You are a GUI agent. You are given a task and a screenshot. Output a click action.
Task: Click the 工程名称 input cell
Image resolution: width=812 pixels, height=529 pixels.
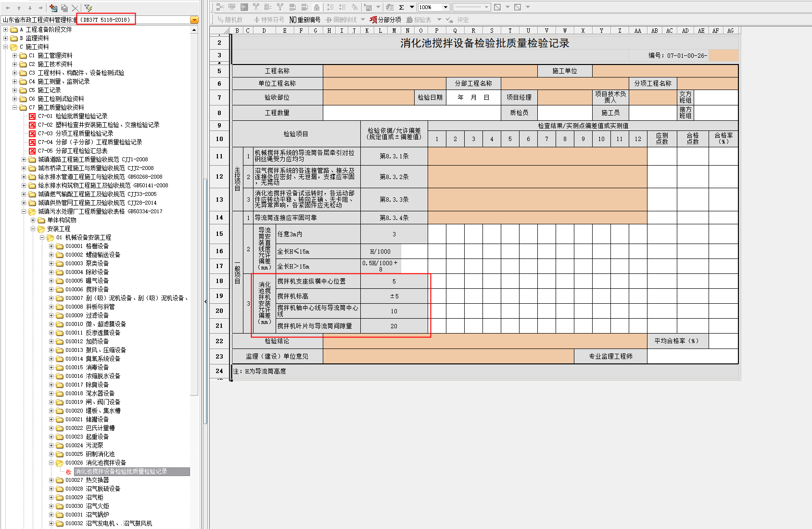pos(430,71)
